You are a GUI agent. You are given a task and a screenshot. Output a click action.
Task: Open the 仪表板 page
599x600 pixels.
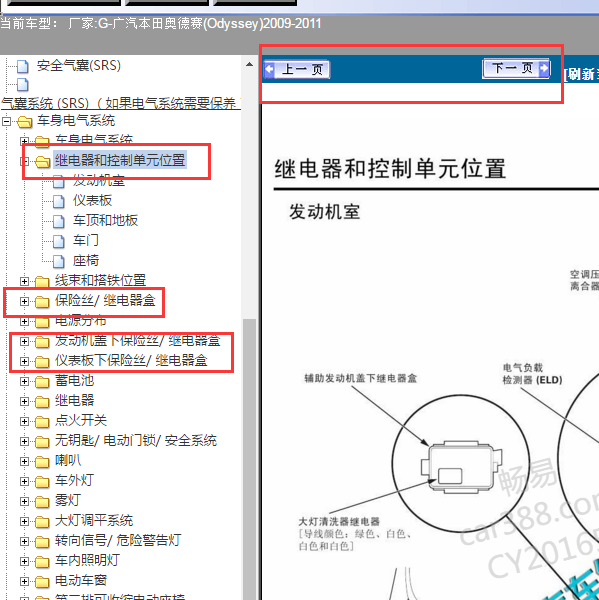tap(92, 200)
